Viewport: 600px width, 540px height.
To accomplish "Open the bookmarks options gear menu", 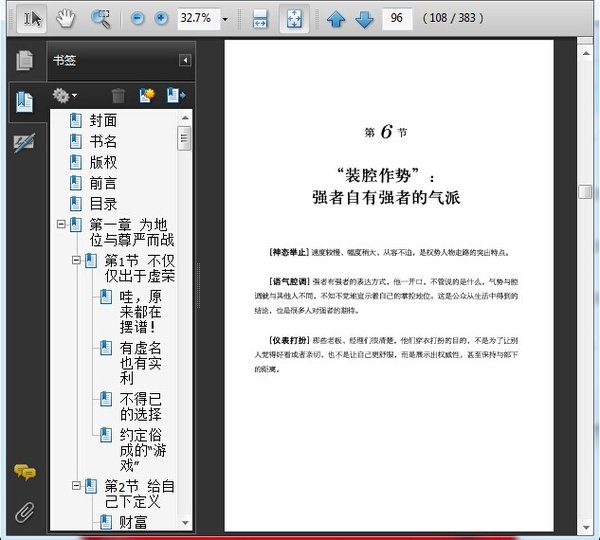I will pyautogui.click(x=64, y=95).
